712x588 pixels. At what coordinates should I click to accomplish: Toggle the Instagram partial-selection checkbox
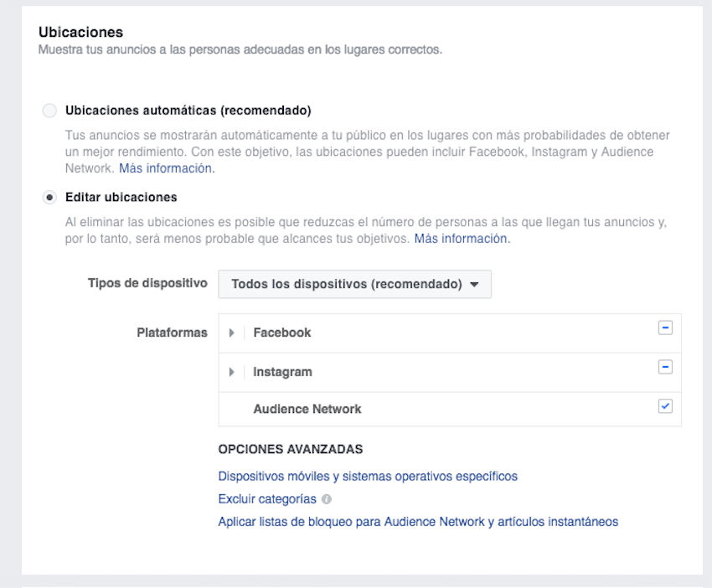[x=665, y=367]
